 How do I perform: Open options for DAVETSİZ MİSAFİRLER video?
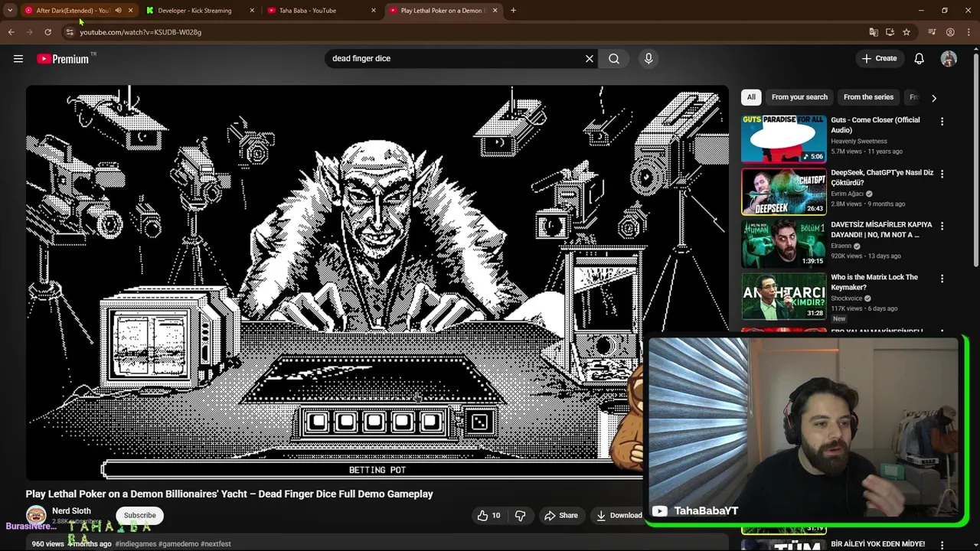coord(942,227)
